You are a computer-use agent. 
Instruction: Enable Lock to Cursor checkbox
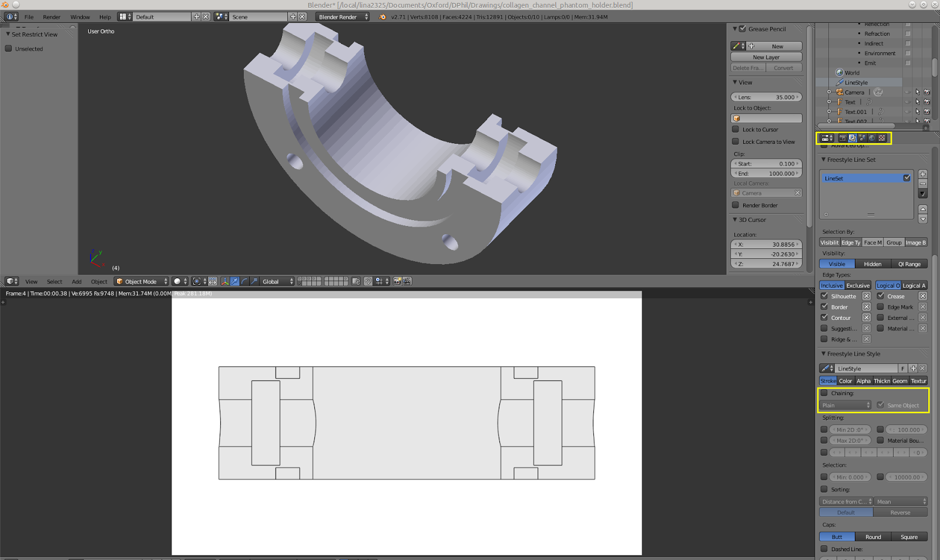736,130
